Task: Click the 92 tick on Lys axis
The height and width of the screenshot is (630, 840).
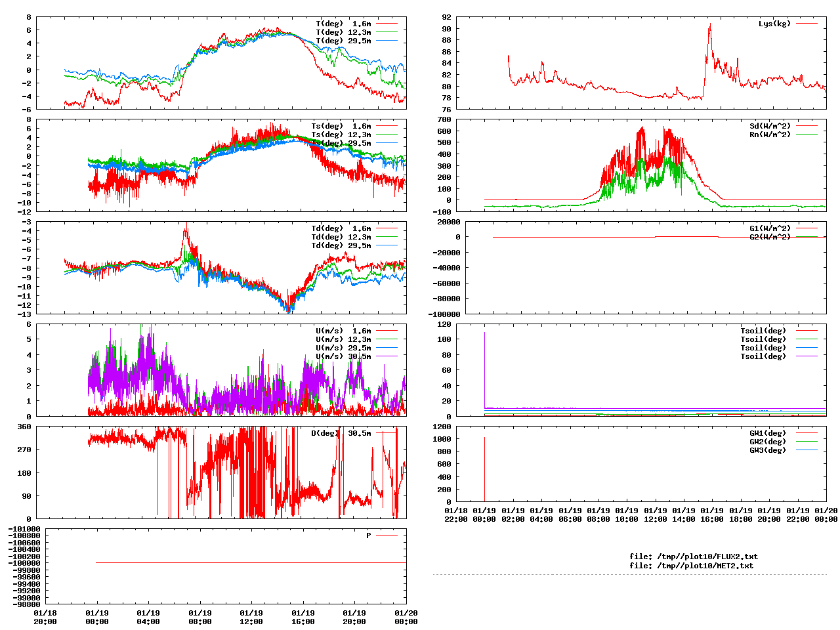Action: (446, 17)
